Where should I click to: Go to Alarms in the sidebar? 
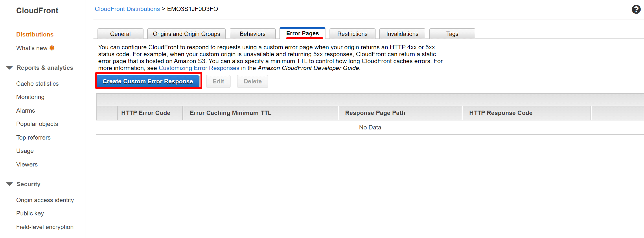tap(25, 111)
